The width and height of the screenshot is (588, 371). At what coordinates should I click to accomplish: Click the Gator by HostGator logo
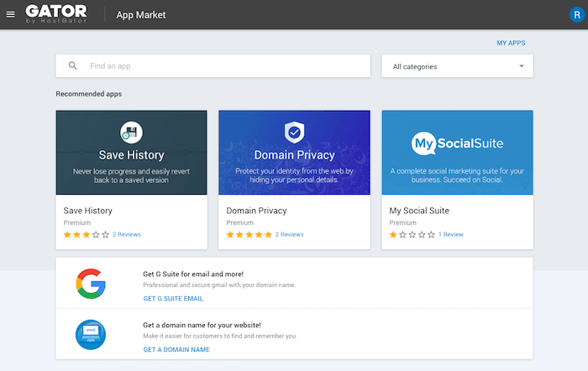56,14
